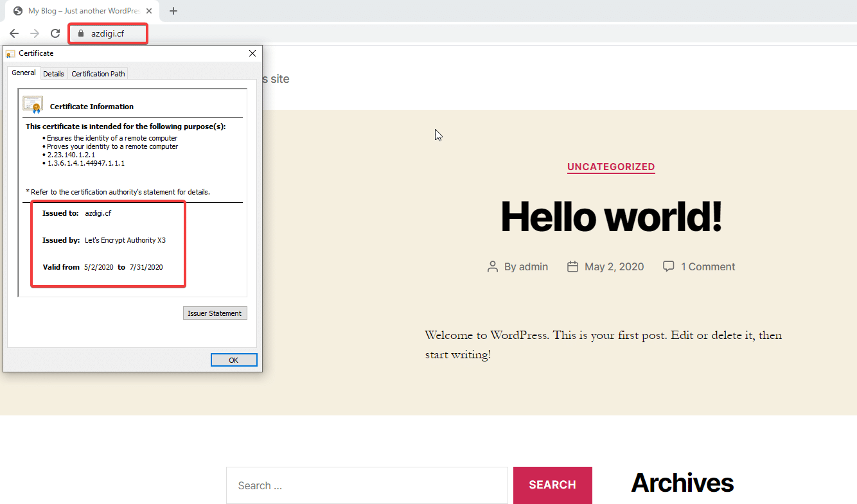The height and width of the screenshot is (504, 857).
Task: Click the certificate icon in the dialog title bar
Action: coord(9,53)
